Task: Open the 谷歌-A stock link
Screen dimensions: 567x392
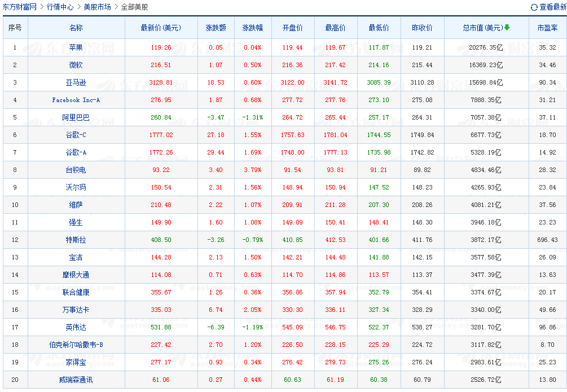Action: click(76, 153)
